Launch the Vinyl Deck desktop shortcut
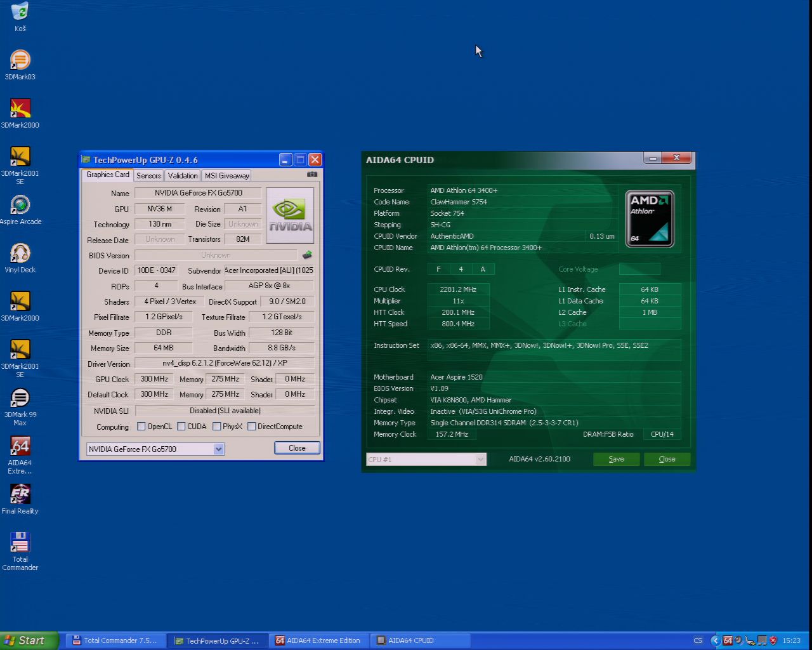This screenshot has width=812, height=650. (x=20, y=258)
